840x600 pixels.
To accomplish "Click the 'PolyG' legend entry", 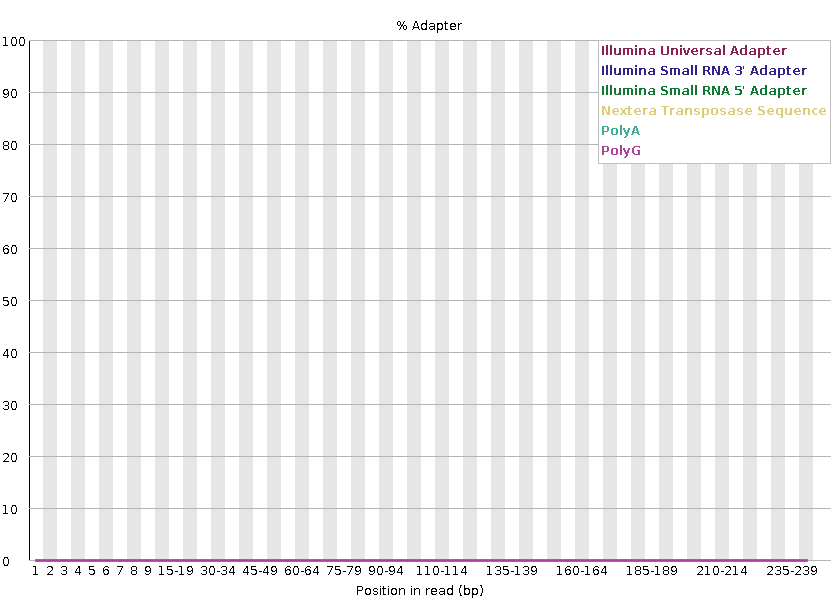I will (621, 151).
